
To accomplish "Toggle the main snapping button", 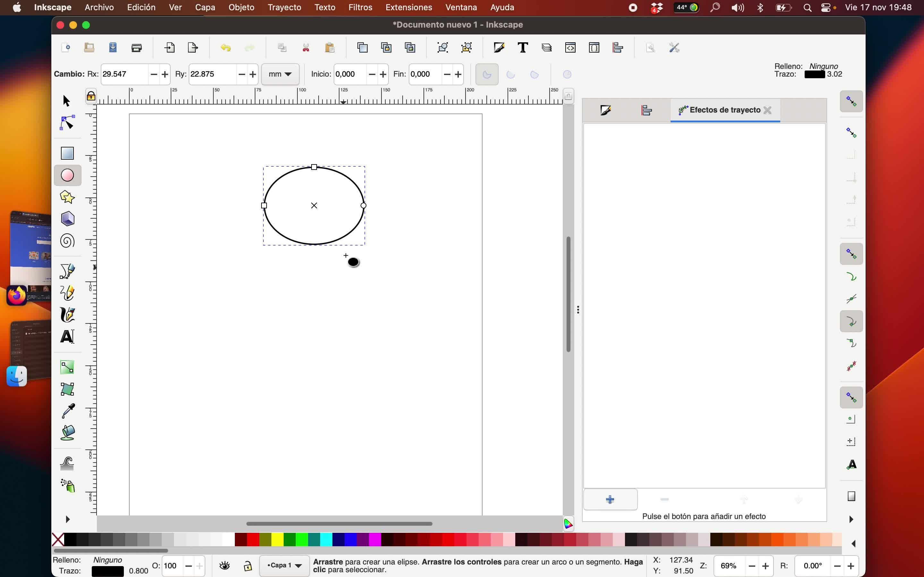I will click(851, 101).
